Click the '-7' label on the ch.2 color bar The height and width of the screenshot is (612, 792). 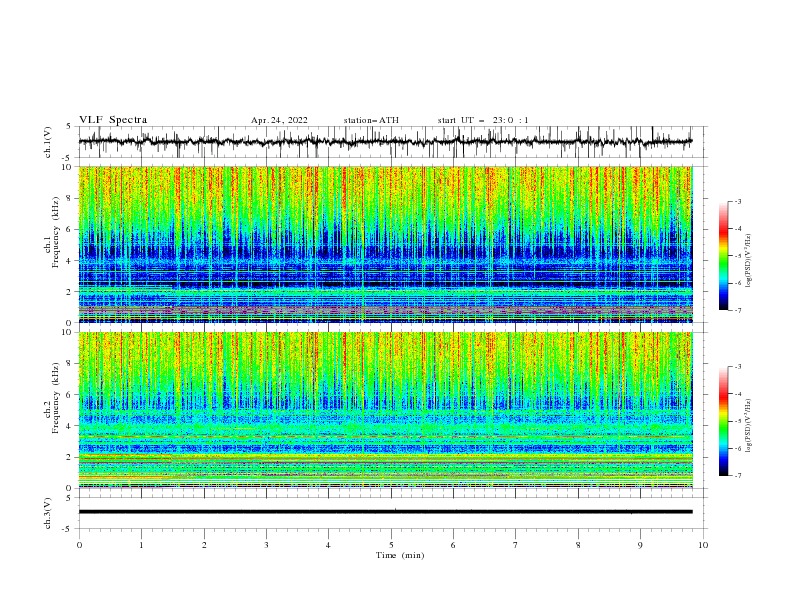(737, 476)
